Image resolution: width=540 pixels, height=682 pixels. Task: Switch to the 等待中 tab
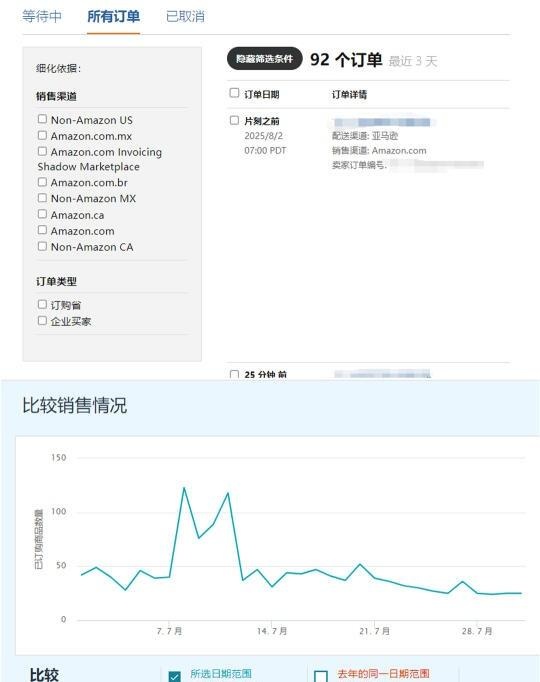[x=42, y=17]
